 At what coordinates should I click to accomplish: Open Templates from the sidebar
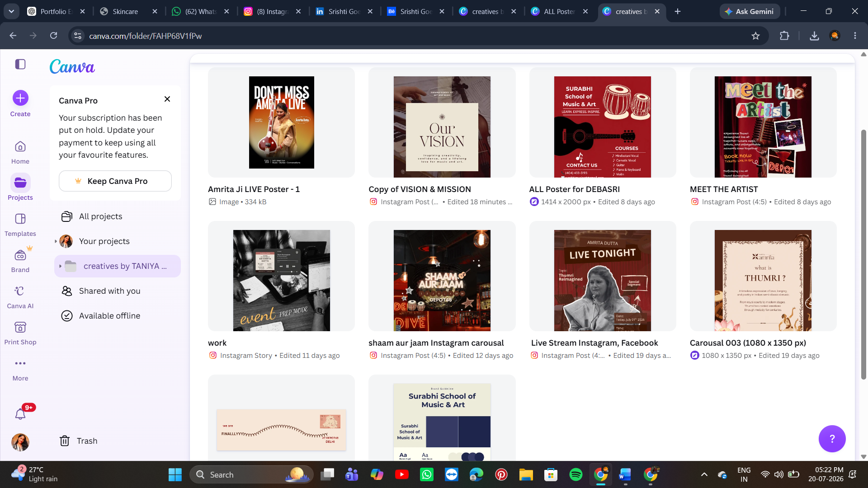[20, 225]
